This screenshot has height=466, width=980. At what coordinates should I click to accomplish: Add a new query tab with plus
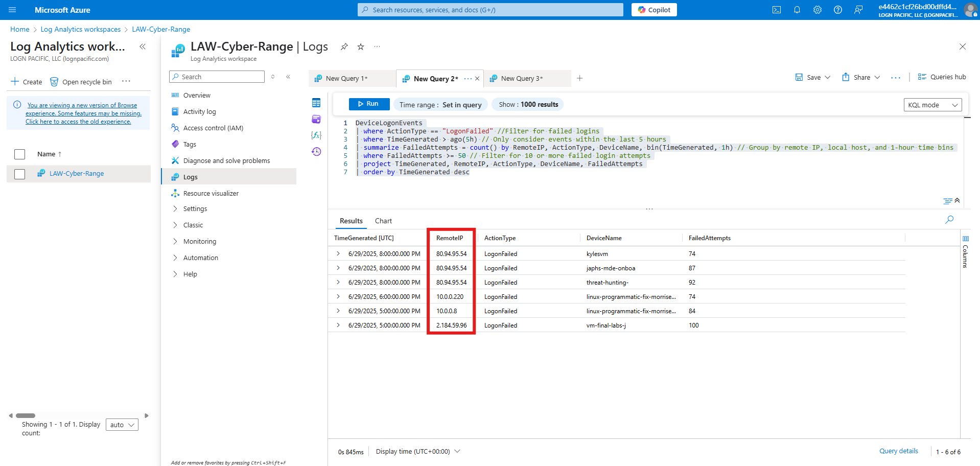click(x=579, y=78)
